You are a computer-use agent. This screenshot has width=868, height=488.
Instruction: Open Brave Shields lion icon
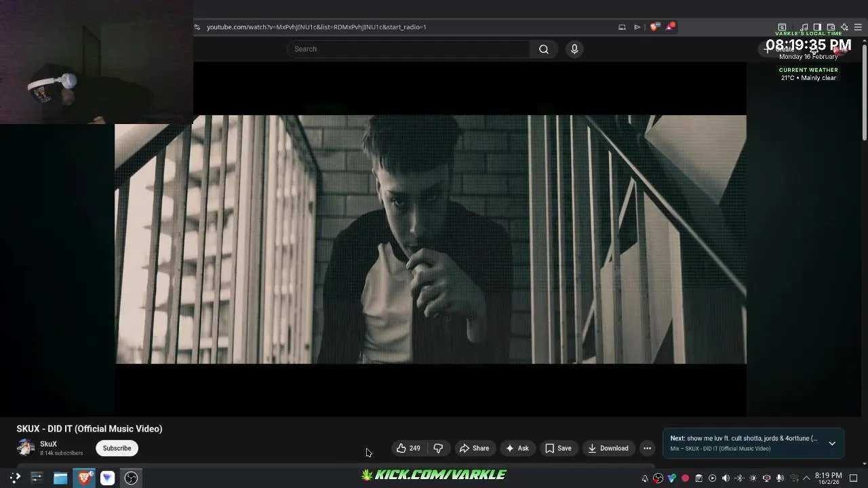pyautogui.click(x=654, y=27)
